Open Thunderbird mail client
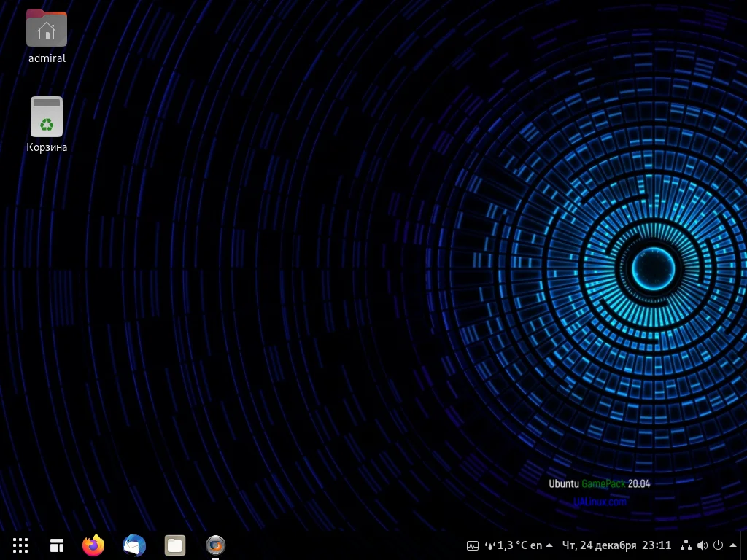 point(134,545)
